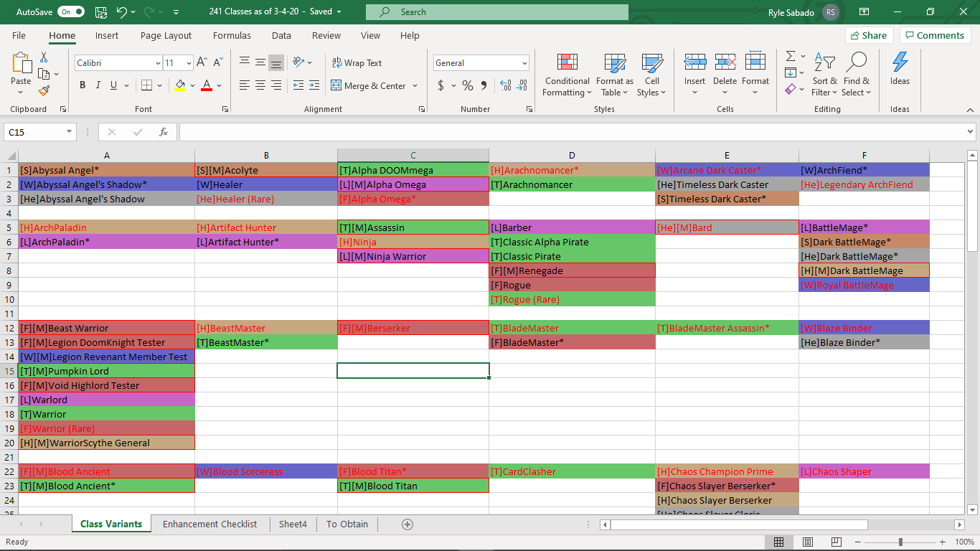Open the Ideas lightning icon
This screenshot has height=551, width=980.
tap(900, 70)
